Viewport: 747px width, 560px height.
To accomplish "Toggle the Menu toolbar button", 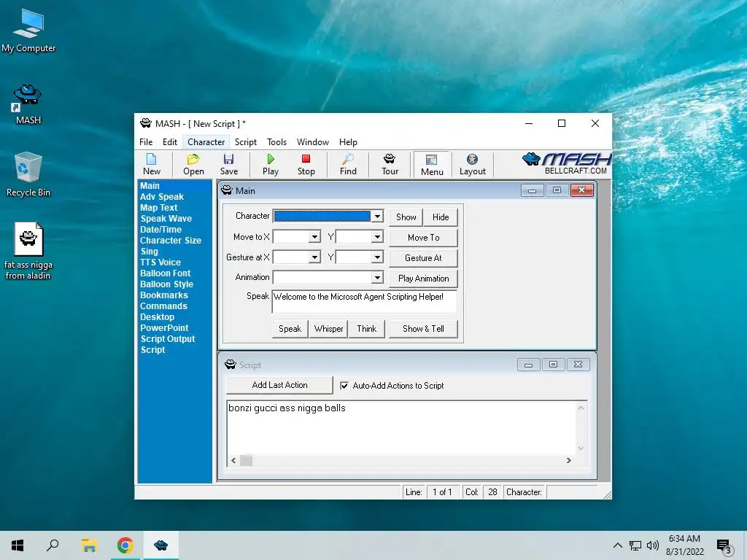I will (432, 165).
